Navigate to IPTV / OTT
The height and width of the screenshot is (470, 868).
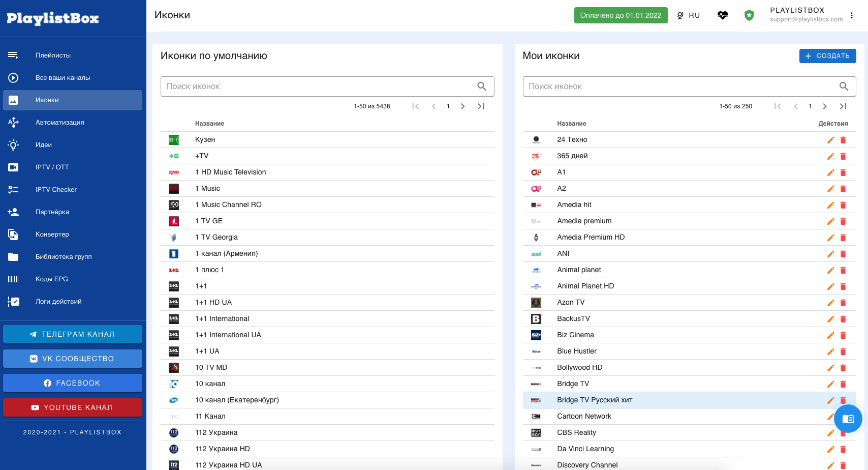pos(73,167)
